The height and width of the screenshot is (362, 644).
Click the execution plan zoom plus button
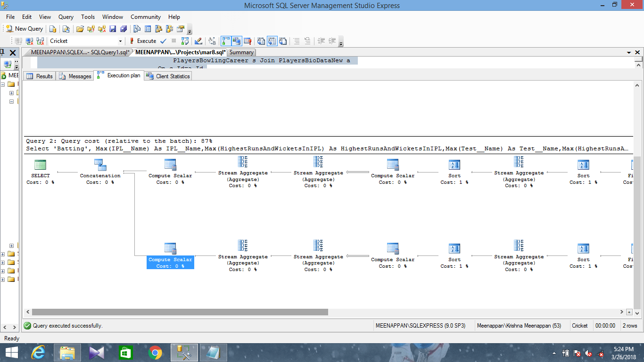[x=629, y=312]
